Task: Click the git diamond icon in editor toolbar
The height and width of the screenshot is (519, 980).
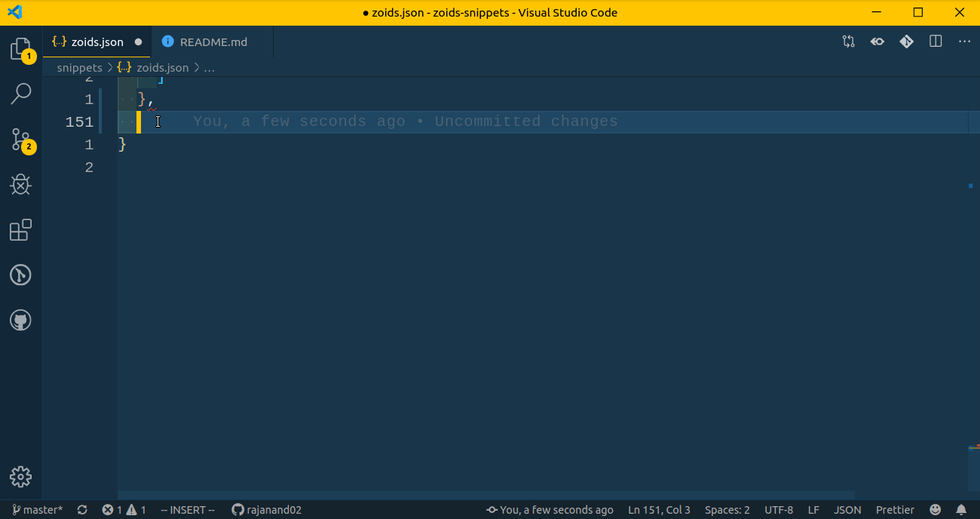Action: pyautogui.click(x=907, y=41)
